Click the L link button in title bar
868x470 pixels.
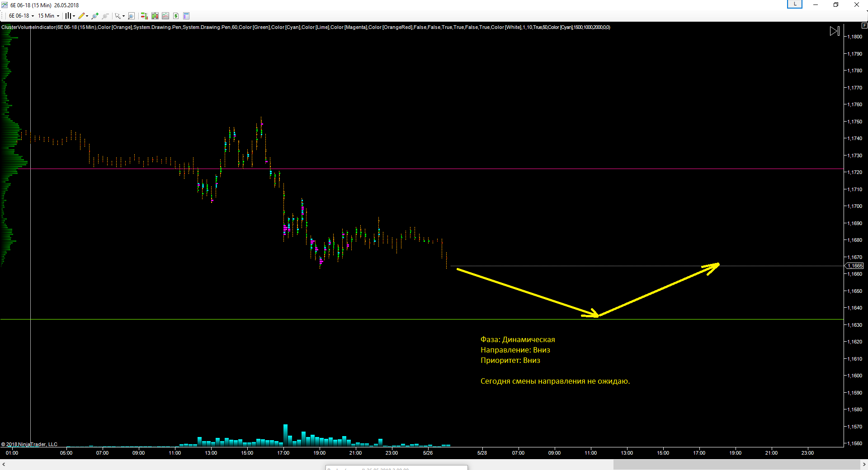794,4
